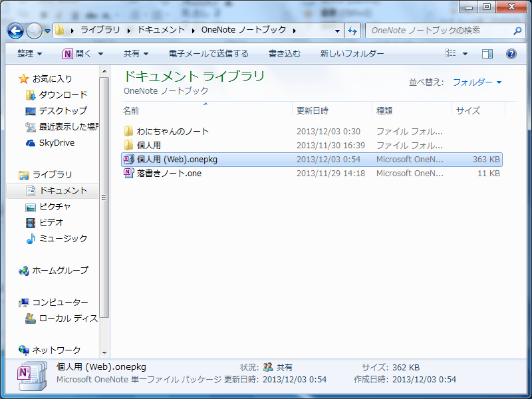Open view options dropdown arrow
This screenshot has width=532, height=399.
tap(465, 54)
